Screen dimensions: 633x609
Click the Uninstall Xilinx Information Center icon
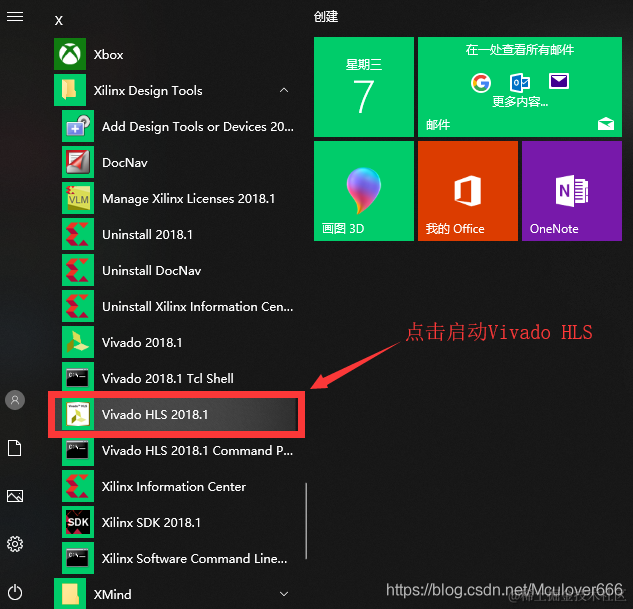78,306
